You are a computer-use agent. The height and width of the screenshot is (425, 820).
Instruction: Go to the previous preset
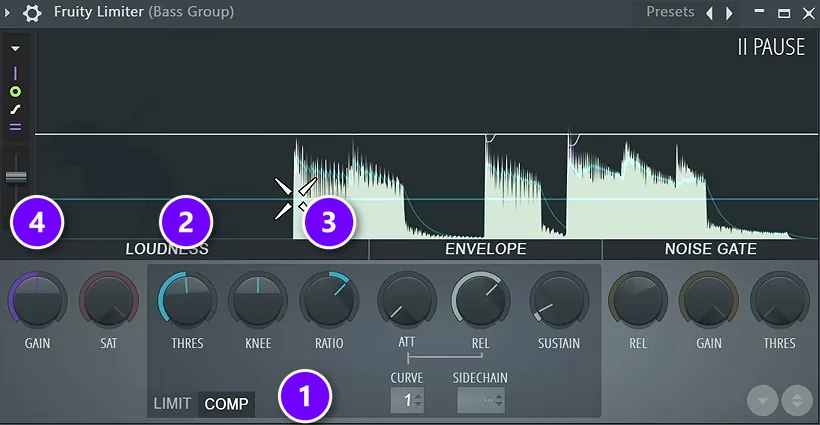(710, 13)
